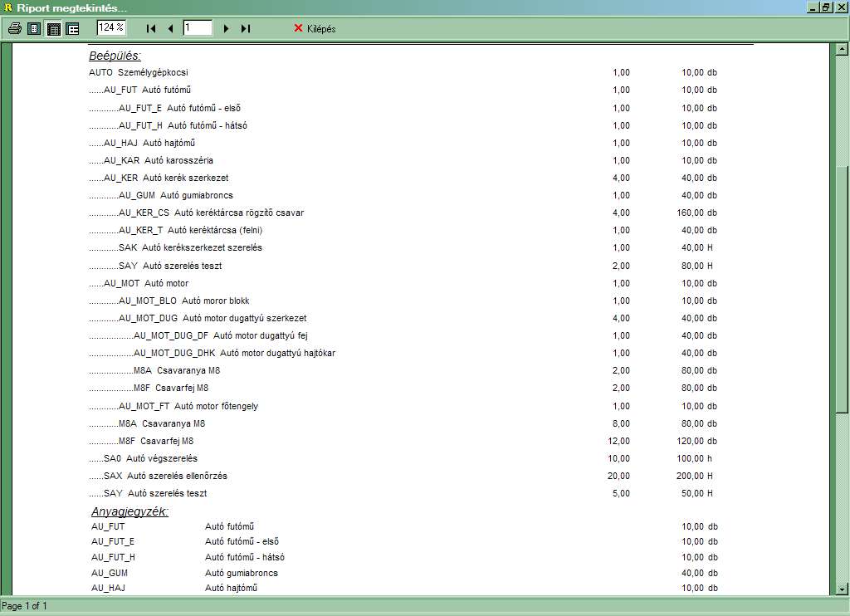
Task: Select the M8F Csavarfej M8 row with 2,00
Action: tap(403, 388)
